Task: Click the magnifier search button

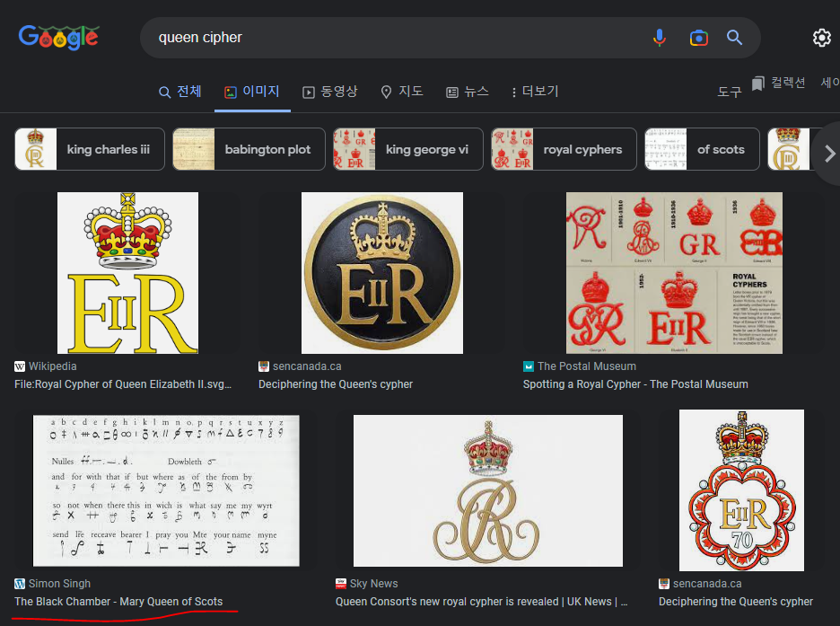Action: pos(734,38)
